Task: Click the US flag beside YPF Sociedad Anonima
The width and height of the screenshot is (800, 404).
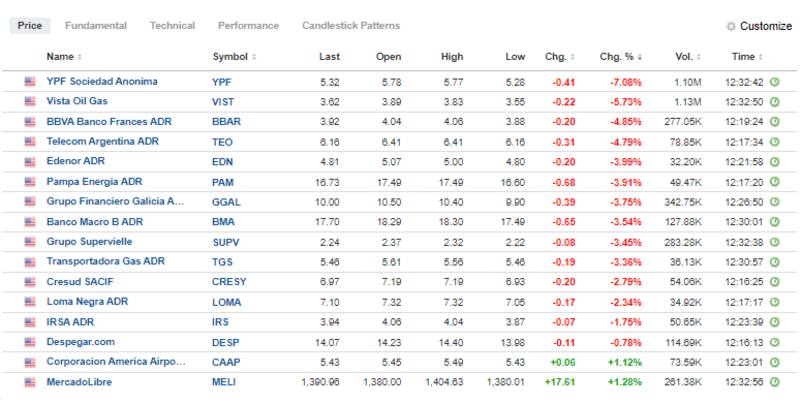Action: click(x=28, y=81)
